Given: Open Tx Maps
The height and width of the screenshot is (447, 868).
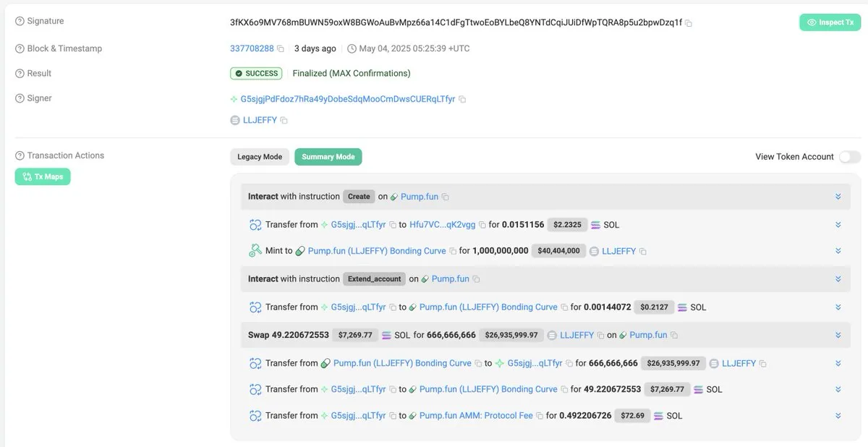Looking at the screenshot, I should coord(43,176).
